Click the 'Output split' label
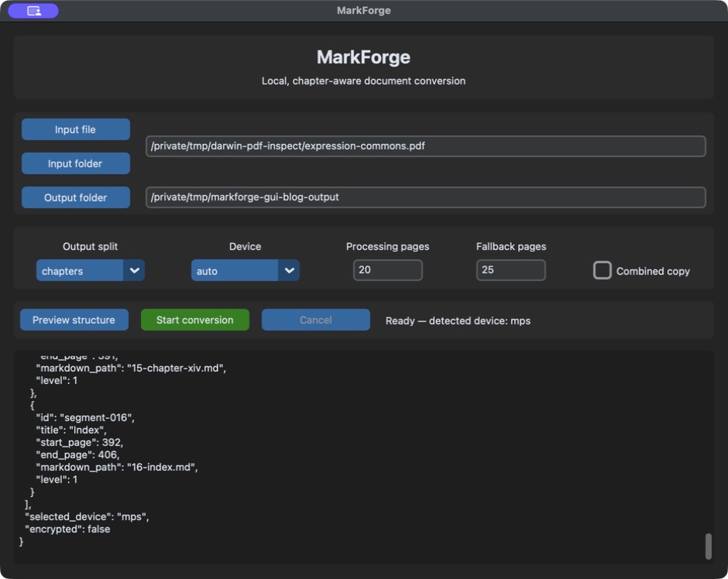The height and width of the screenshot is (579, 728). [x=90, y=246]
